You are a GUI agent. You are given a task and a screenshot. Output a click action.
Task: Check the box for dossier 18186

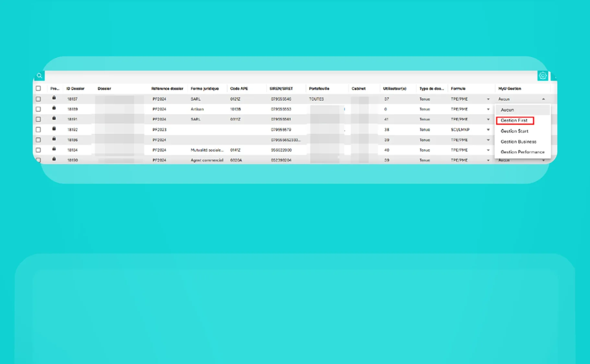[38, 140]
